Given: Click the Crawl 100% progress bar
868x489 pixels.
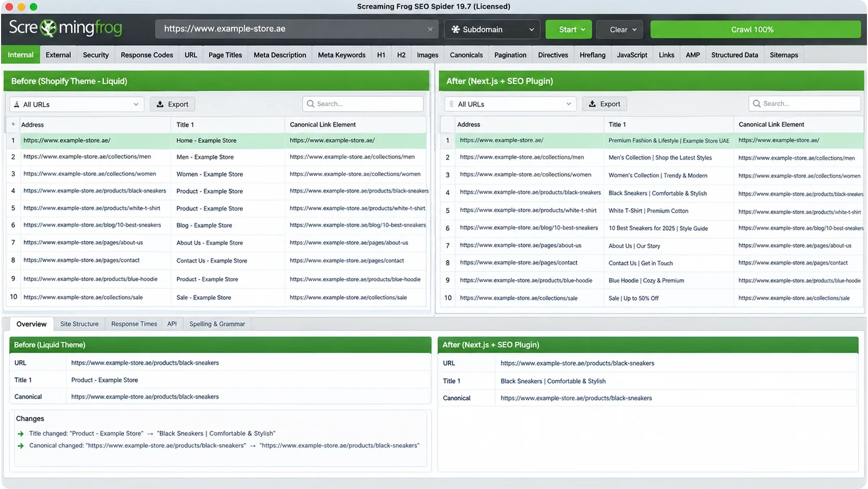Looking at the screenshot, I should (x=755, y=30).
